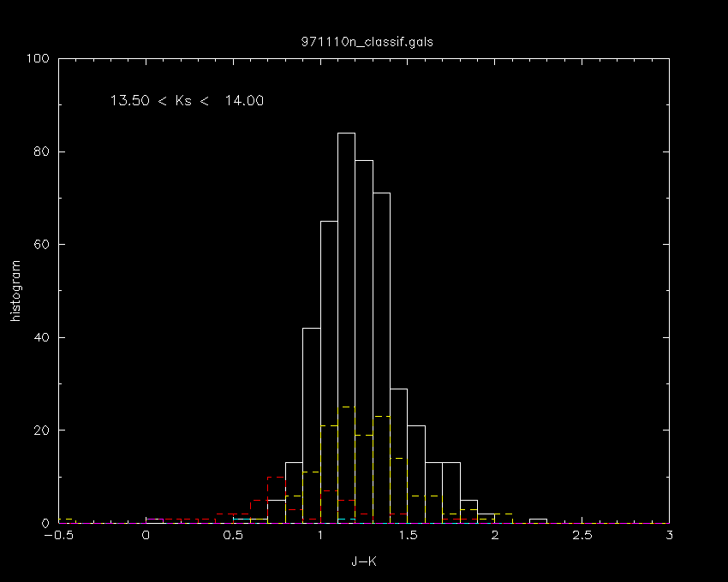Click x-axis tick label 1.5
The width and height of the screenshot is (728, 582).
click(408, 535)
